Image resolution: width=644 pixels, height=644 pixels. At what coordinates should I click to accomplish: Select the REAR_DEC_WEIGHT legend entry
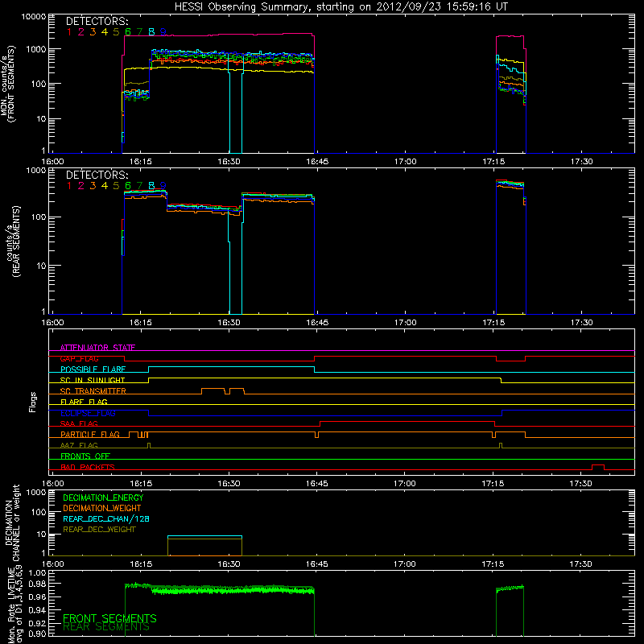pos(99,530)
